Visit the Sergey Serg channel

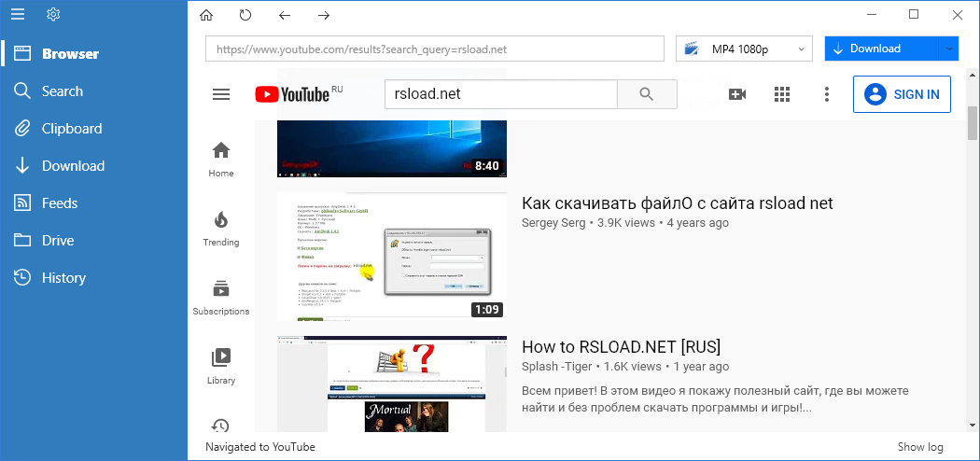tap(553, 223)
